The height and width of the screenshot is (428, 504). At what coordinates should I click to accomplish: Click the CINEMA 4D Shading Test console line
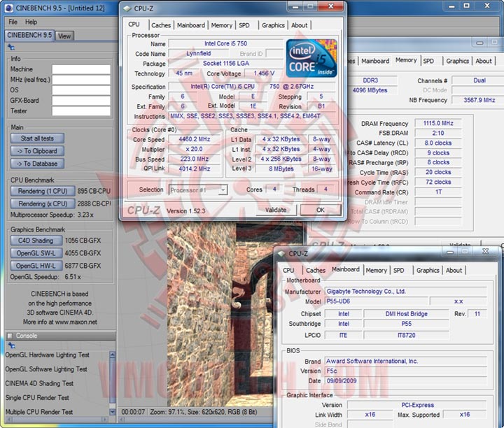point(39,384)
